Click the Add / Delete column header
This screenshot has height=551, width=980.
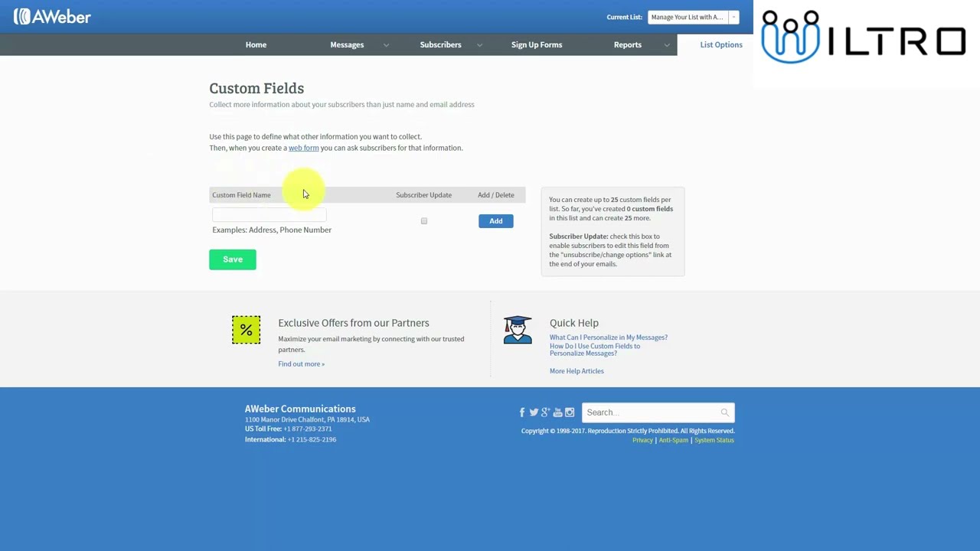[496, 195]
